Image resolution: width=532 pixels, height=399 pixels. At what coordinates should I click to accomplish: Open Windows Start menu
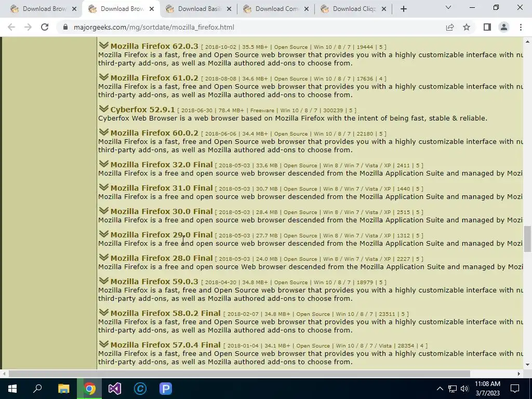pos(12,389)
